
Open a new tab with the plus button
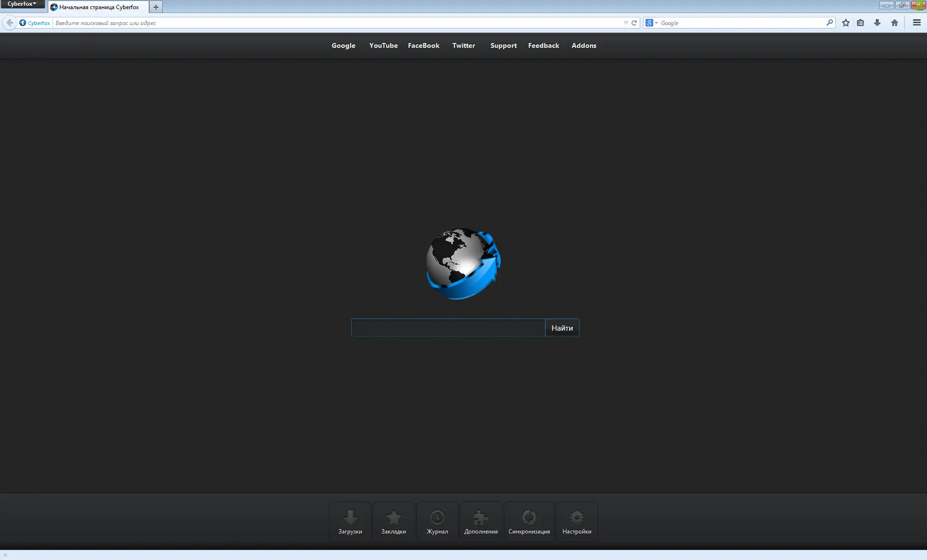155,7
